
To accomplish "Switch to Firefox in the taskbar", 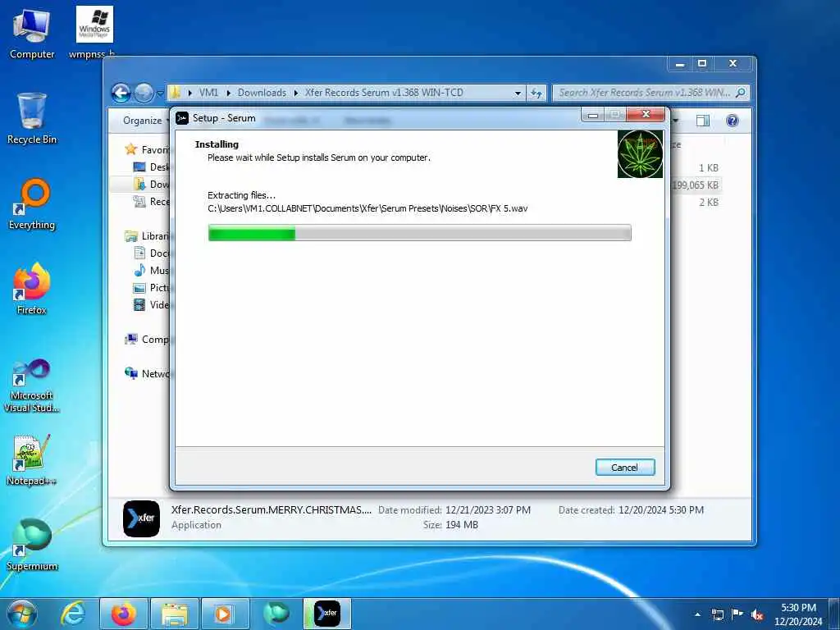I will tap(124, 614).
